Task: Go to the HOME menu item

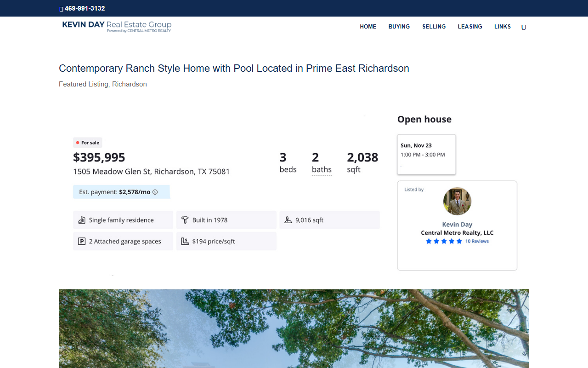Action: (x=368, y=27)
